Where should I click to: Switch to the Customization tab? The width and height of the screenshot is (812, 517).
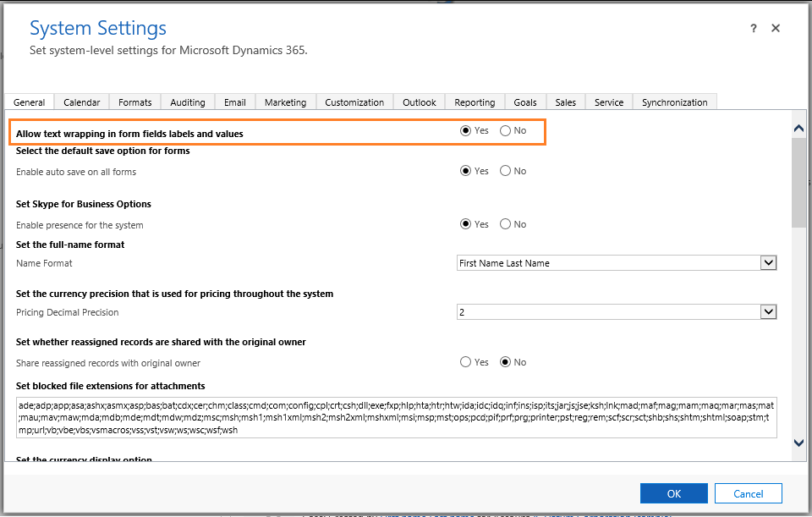[x=354, y=102]
